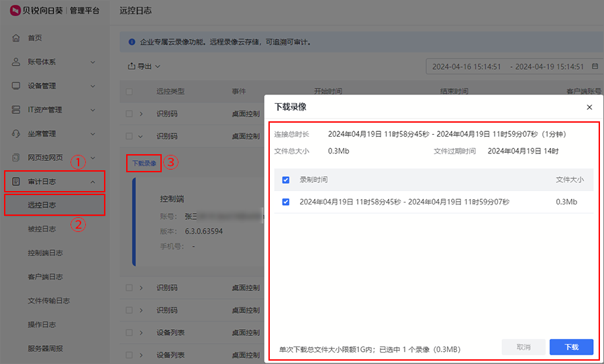Click the 下载录像 link
604x364 pixels.
click(x=144, y=163)
